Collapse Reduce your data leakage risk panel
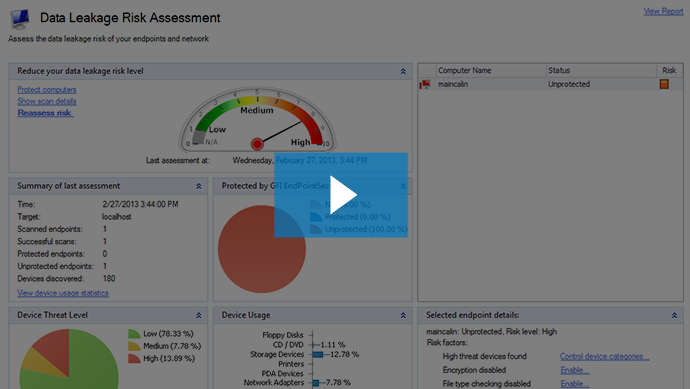Image resolution: width=690 pixels, height=389 pixels. pos(403,71)
